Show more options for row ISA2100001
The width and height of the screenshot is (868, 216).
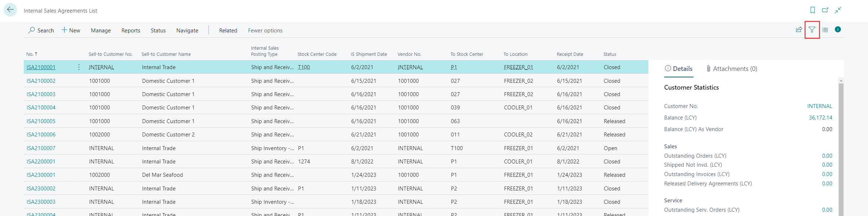(x=79, y=67)
